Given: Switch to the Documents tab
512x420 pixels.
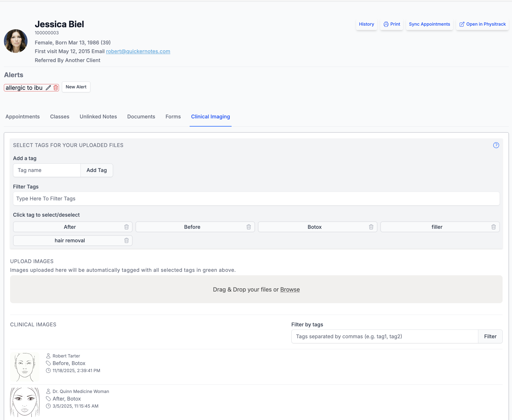Looking at the screenshot, I should point(141,117).
